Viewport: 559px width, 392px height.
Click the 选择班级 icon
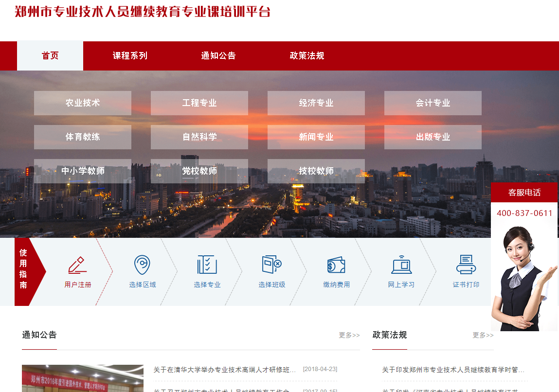pyautogui.click(x=271, y=265)
